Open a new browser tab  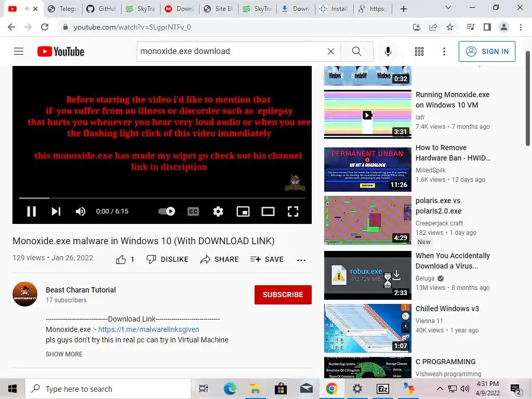click(x=403, y=9)
